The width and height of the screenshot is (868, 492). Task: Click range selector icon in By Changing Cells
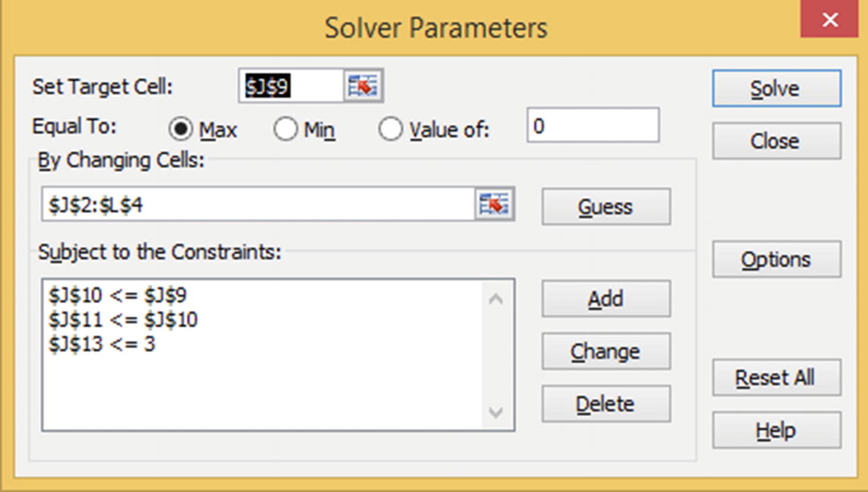494,205
